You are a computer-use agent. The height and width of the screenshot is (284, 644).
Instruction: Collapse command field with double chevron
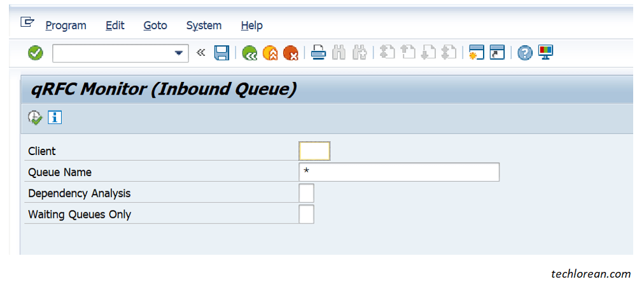[x=200, y=53]
